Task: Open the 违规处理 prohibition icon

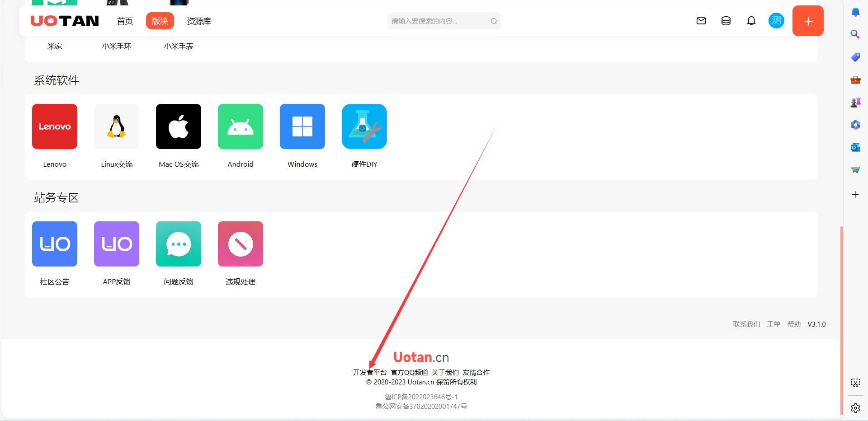Action: coord(241,244)
